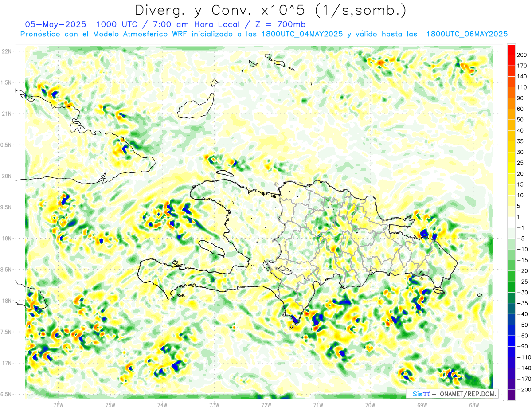This screenshot has width=532, height=411.
Task: Click the '76W' longitude label
Action: tap(58, 404)
